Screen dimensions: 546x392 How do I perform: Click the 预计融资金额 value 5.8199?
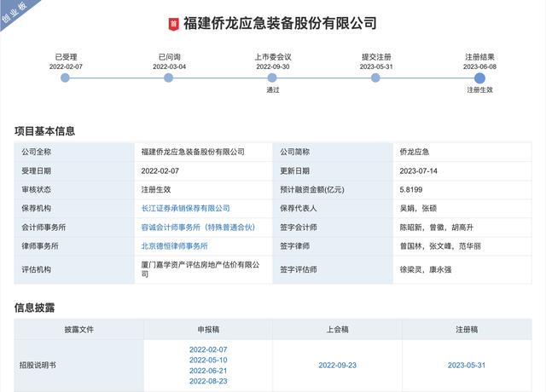click(x=411, y=189)
